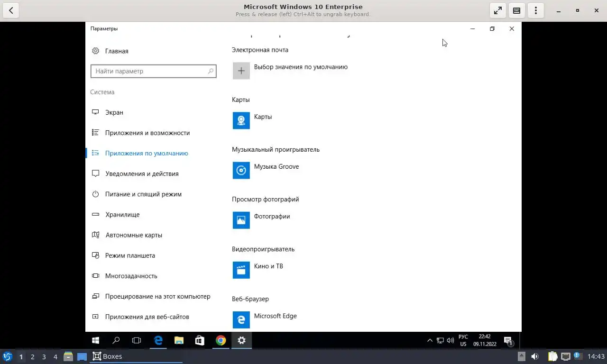The height and width of the screenshot is (364, 607).
Task: Switch to host workspace 2
Action: [x=32, y=356]
